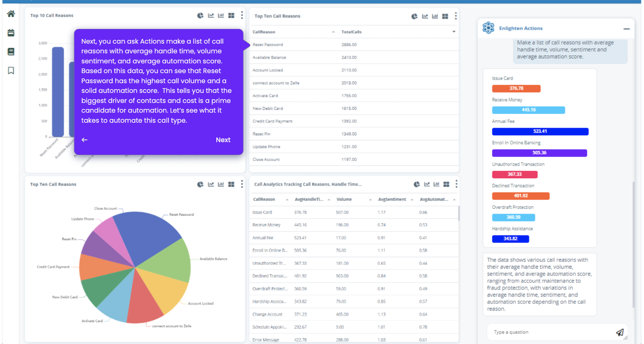The image size is (644, 344).
Task: Select Declined Transaction bar 401.92
Action: [521, 196]
